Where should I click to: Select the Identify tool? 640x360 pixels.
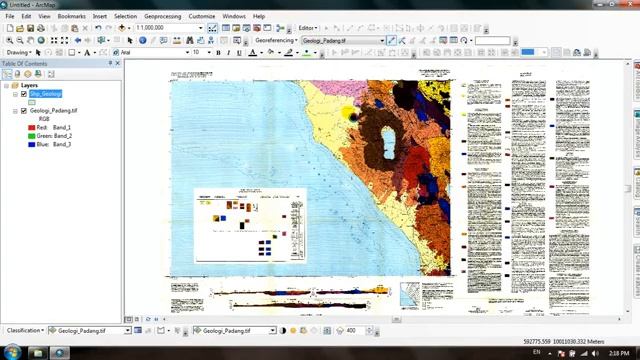click(x=142, y=40)
